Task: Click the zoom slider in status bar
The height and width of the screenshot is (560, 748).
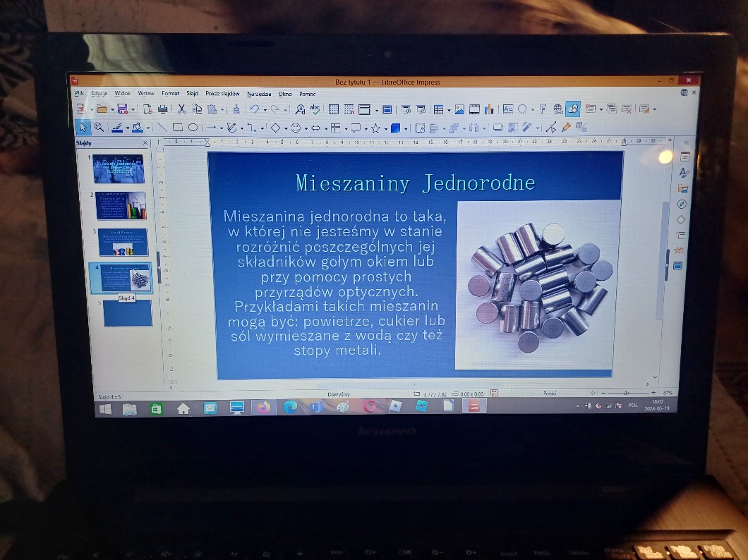Action: click(626, 393)
